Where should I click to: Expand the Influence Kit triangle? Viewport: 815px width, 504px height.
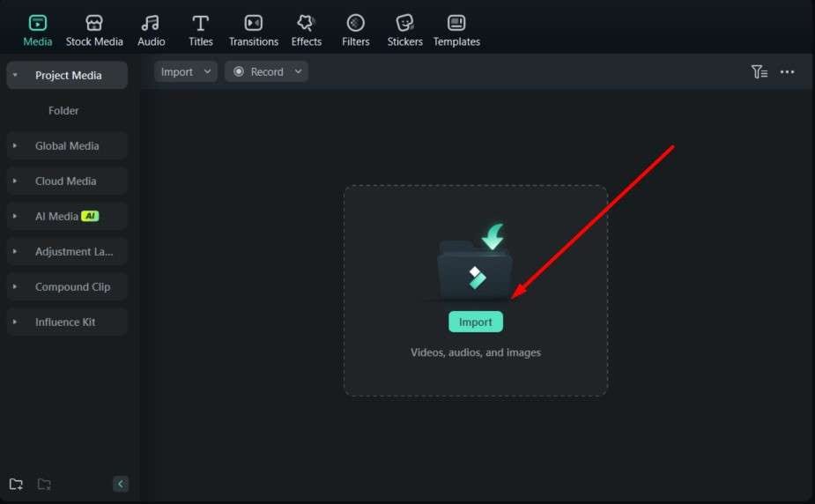tap(15, 322)
